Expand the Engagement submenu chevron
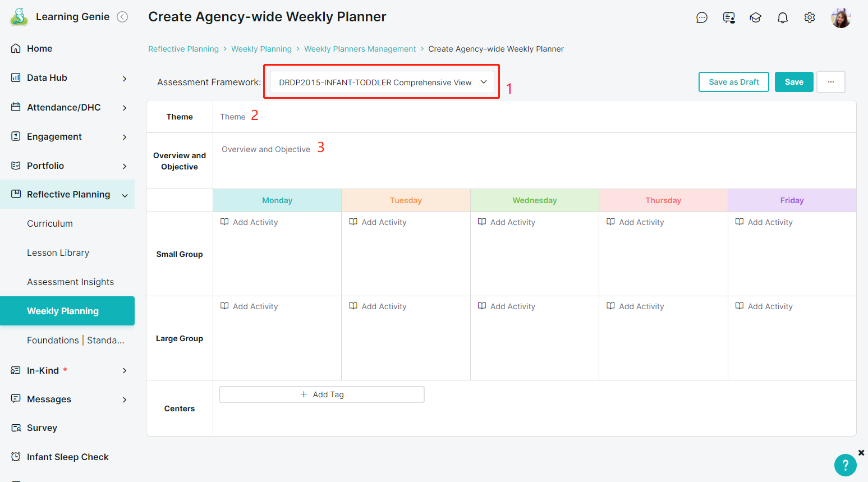Screen dimensions: 868x482 [x=125, y=137]
